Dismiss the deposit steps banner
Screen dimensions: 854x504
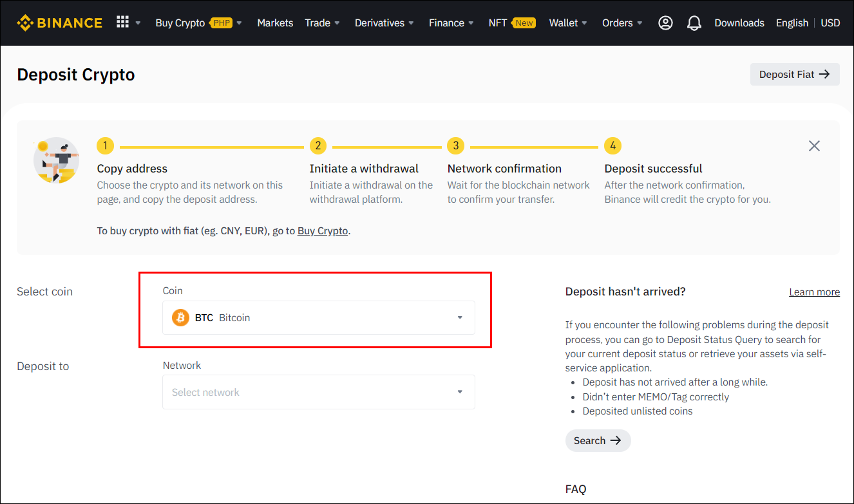814,145
